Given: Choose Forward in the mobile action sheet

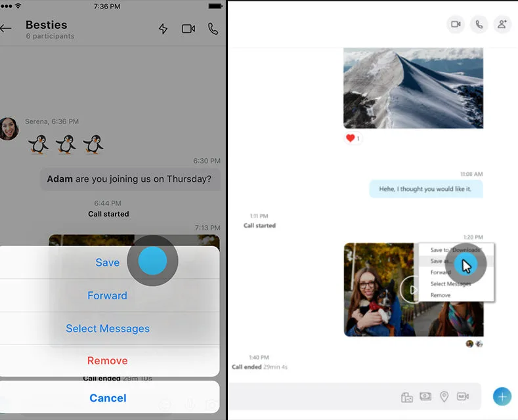Looking at the screenshot, I should 108,295.
